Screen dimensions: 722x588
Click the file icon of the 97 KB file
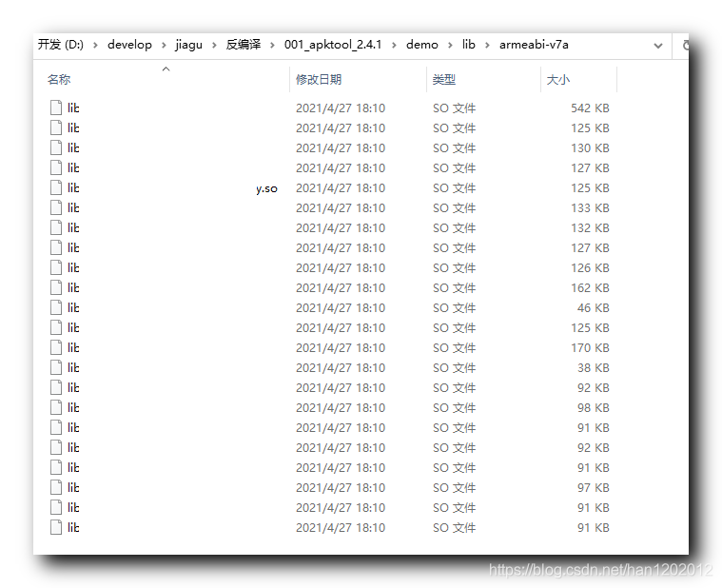point(56,487)
